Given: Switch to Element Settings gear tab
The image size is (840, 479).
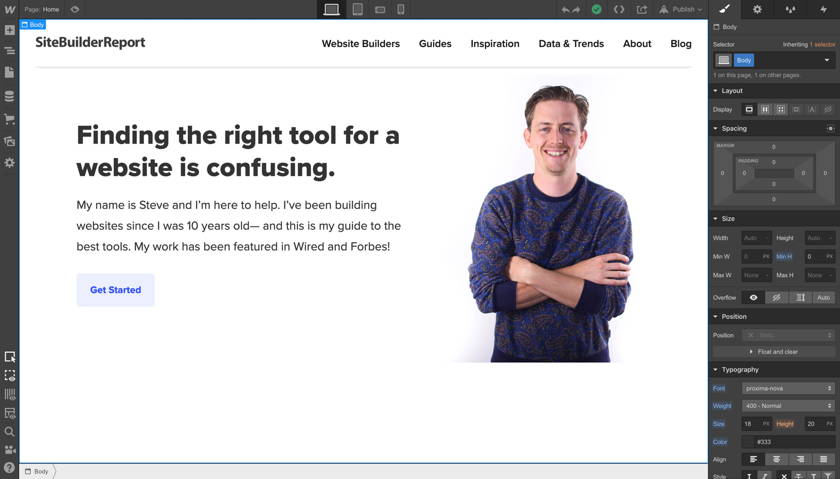Looking at the screenshot, I should (x=757, y=9).
